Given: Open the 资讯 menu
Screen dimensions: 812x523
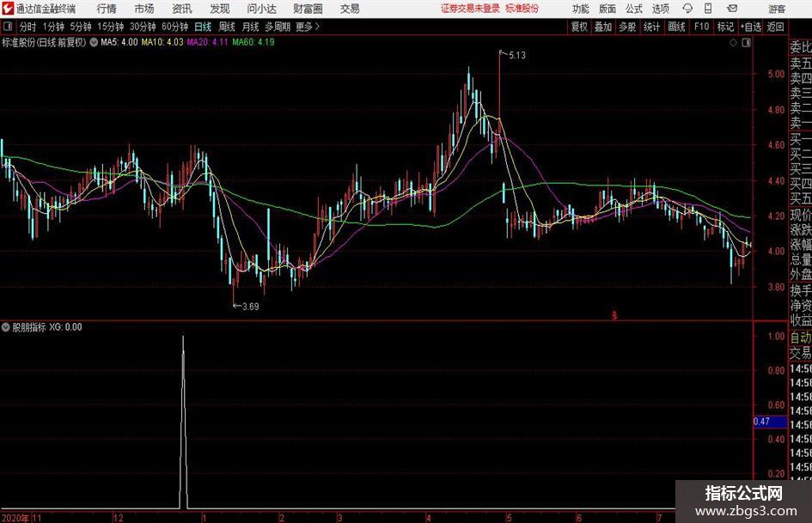Looking at the screenshot, I should pos(182,9).
